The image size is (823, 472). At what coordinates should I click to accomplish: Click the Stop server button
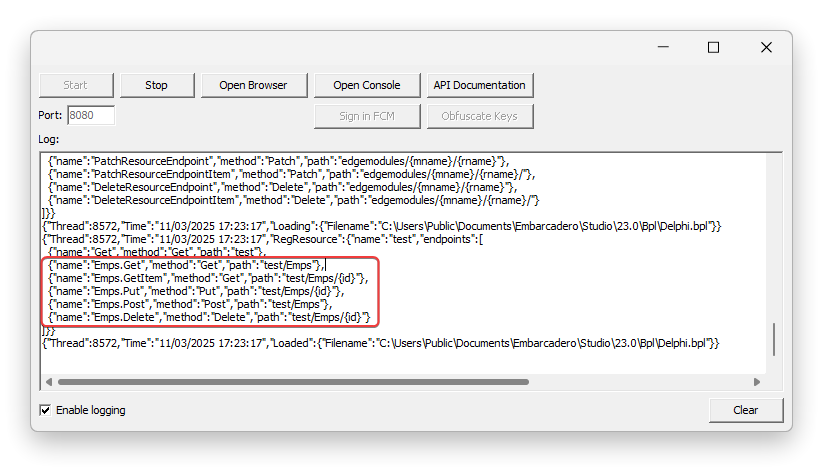(x=157, y=85)
